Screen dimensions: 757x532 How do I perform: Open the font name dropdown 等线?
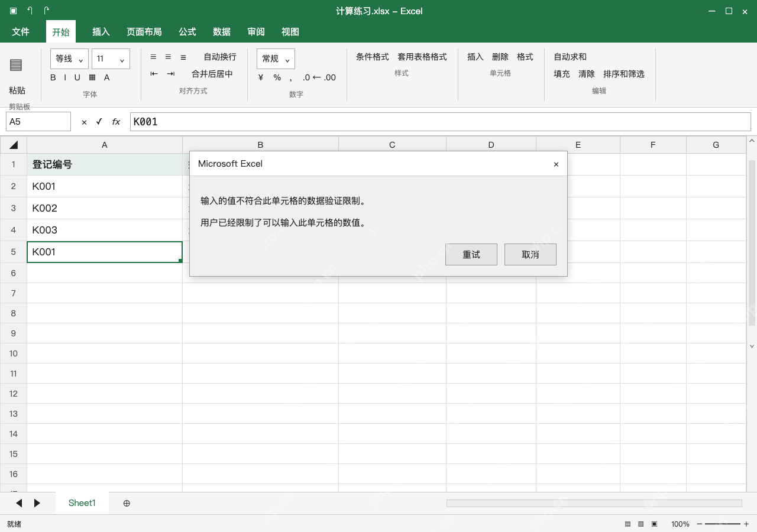[x=70, y=59]
